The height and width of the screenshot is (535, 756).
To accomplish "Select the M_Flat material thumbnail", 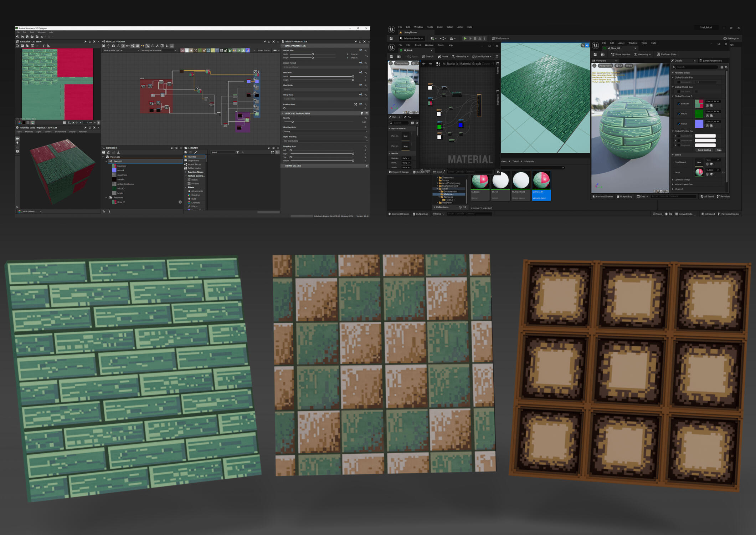I will pos(500,181).
